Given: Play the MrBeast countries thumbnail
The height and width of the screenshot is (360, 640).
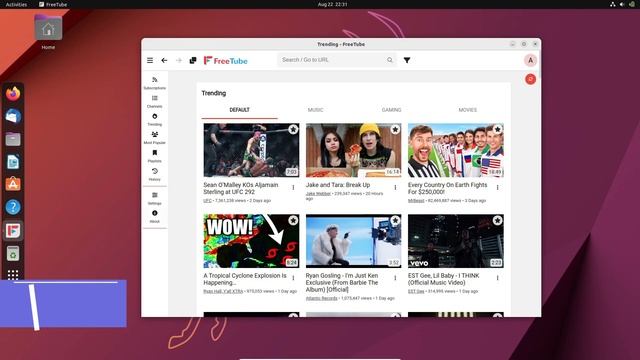Looking at the screenshot, I should click(456, 150).
